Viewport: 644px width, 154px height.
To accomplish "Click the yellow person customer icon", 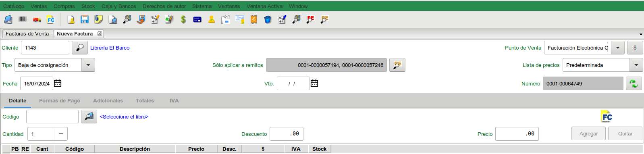I will [212, 19].
